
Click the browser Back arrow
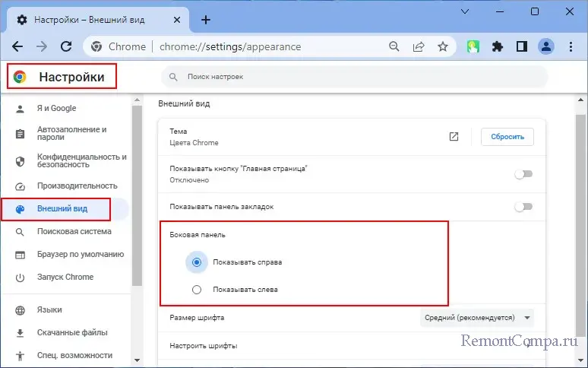point(18,46)
